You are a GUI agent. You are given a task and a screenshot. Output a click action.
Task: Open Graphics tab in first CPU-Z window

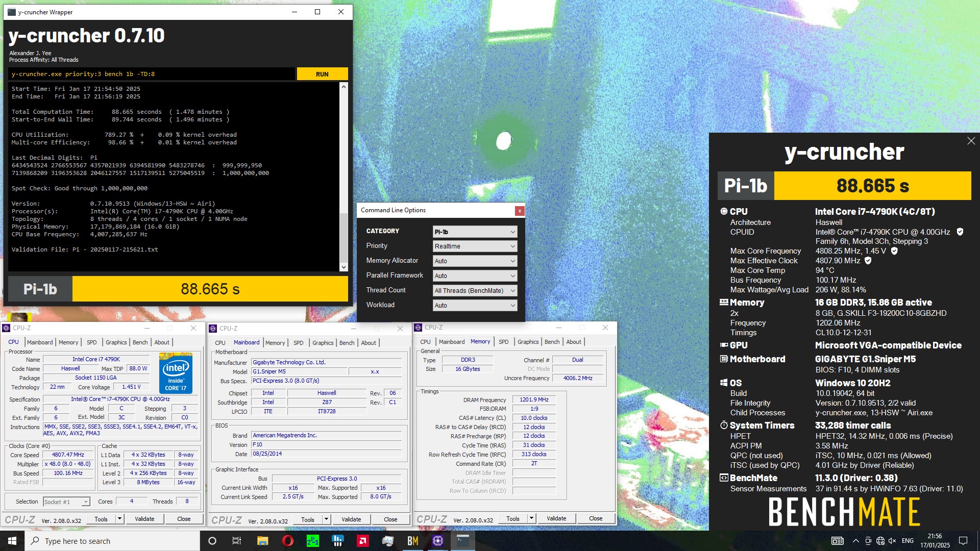pyautogui.click(x=116, y=342)
